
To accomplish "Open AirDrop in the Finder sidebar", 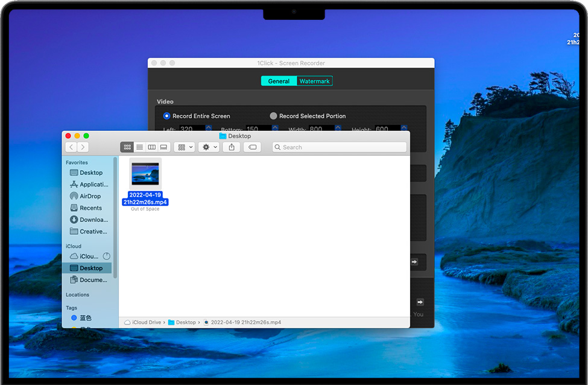I will coord(90,196).
